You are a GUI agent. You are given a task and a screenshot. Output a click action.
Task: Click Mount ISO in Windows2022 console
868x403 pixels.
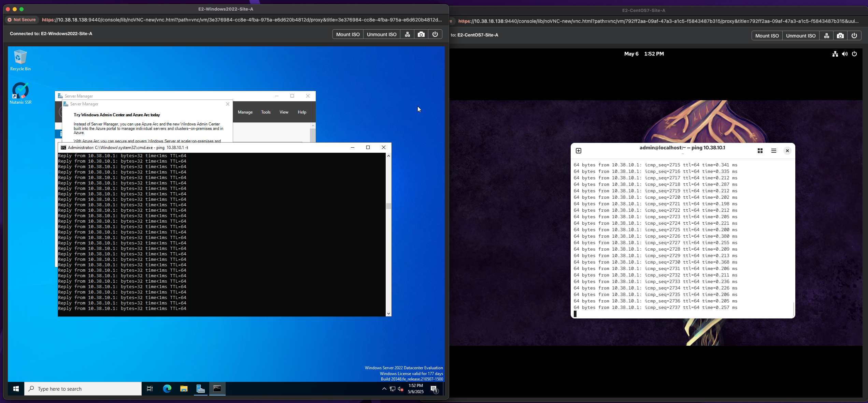click(x=348, y=34)
